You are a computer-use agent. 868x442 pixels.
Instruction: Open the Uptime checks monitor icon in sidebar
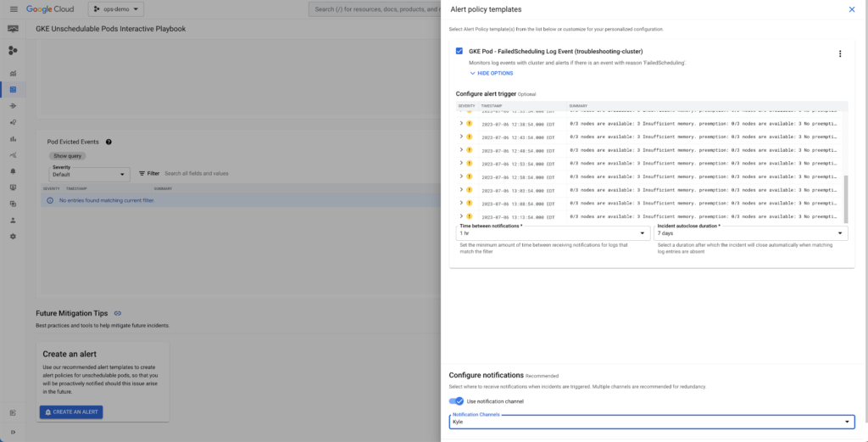pos(14,187)
